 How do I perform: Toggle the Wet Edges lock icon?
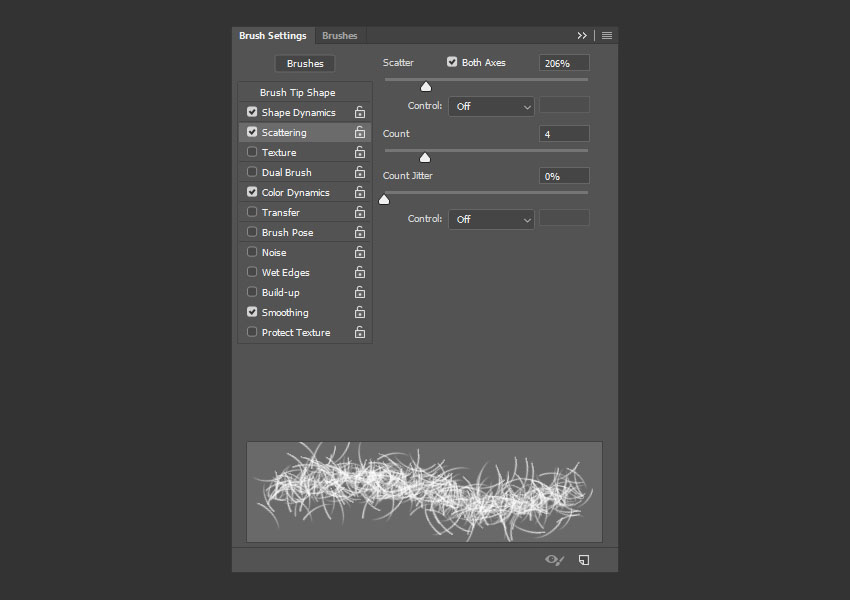point(360,273)
